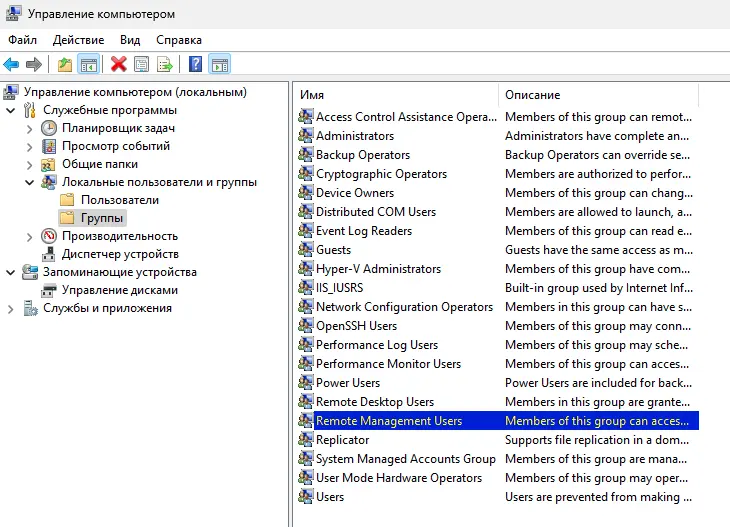This screenshot has width=730, height=527.
Task: Select the Backup Operators group
Action: click(363, 155)
